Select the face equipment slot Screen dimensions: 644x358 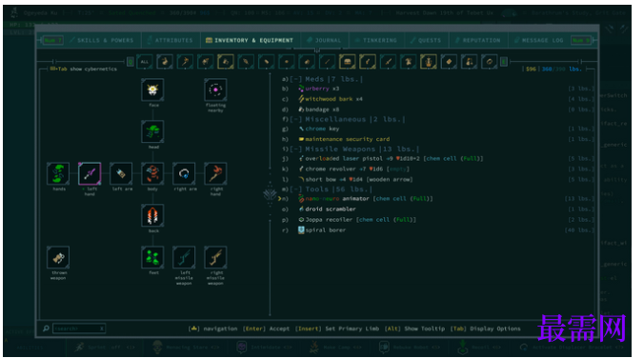tap(152, 89)
